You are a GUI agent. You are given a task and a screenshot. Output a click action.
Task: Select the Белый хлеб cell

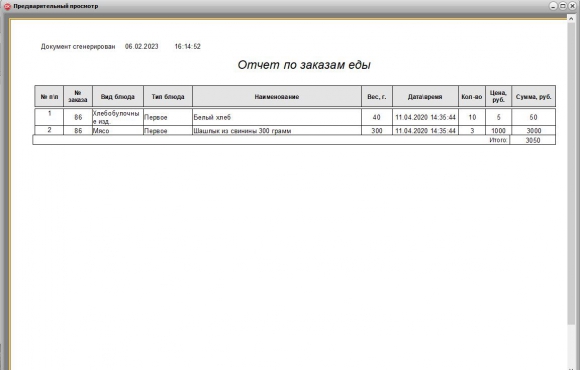277,117
